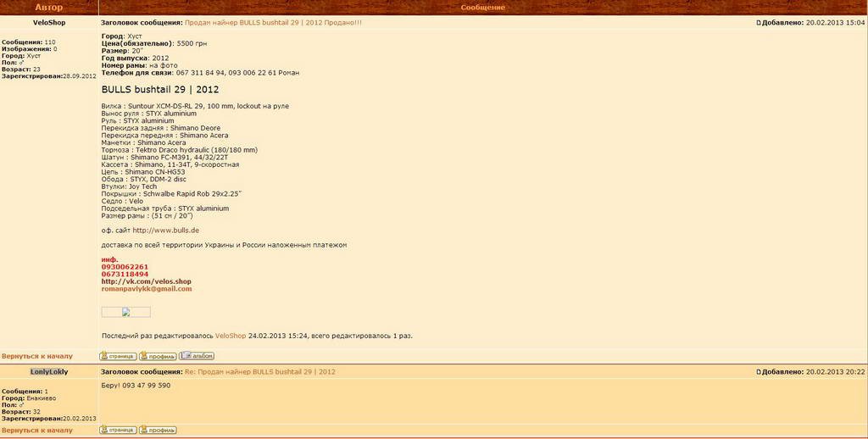Click the 'Сообщение' column header

[x=483, y=8]
